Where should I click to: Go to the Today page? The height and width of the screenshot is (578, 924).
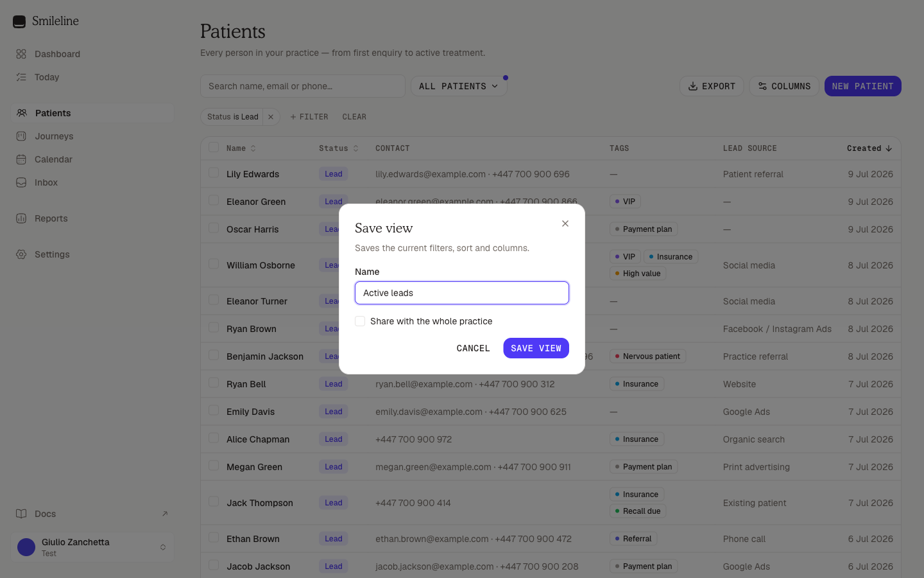click(92, 77)
